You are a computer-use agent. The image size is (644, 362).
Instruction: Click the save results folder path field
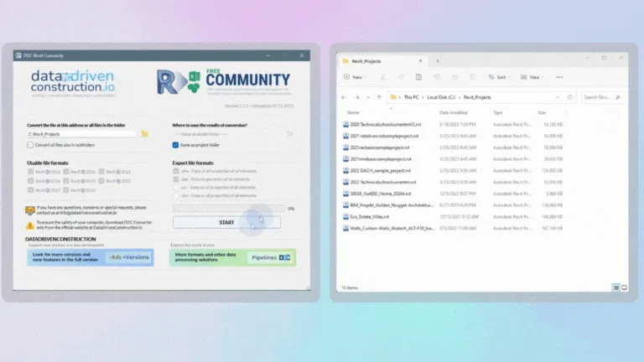[228, 134]
